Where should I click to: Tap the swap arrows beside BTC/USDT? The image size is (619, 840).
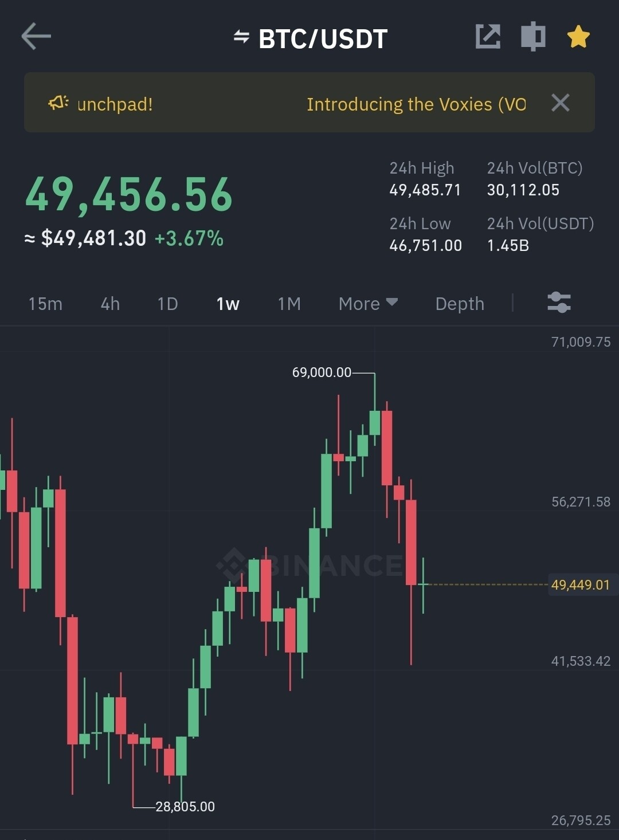click(241, 37)
